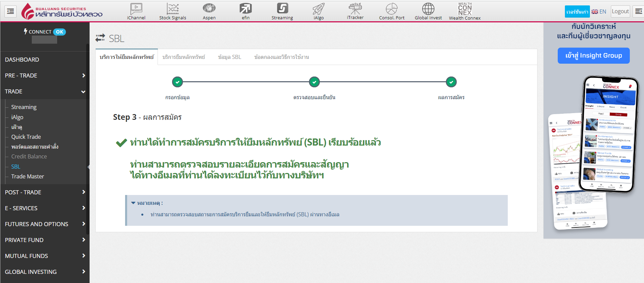Viewport: 644px width, 283px height.
Task: Expand the PRE - TRADE menu
Action: (x=45, y=75)
